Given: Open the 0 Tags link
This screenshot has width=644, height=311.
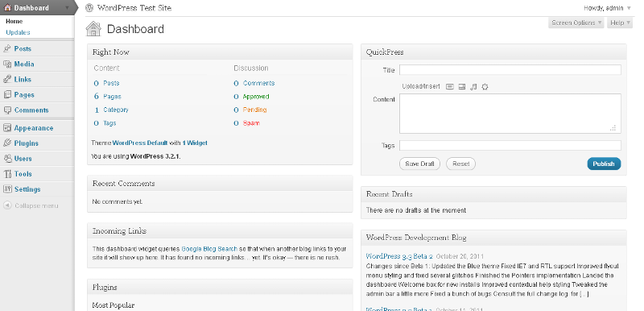Looking at the screenshot, I should [x=105, y=122].
